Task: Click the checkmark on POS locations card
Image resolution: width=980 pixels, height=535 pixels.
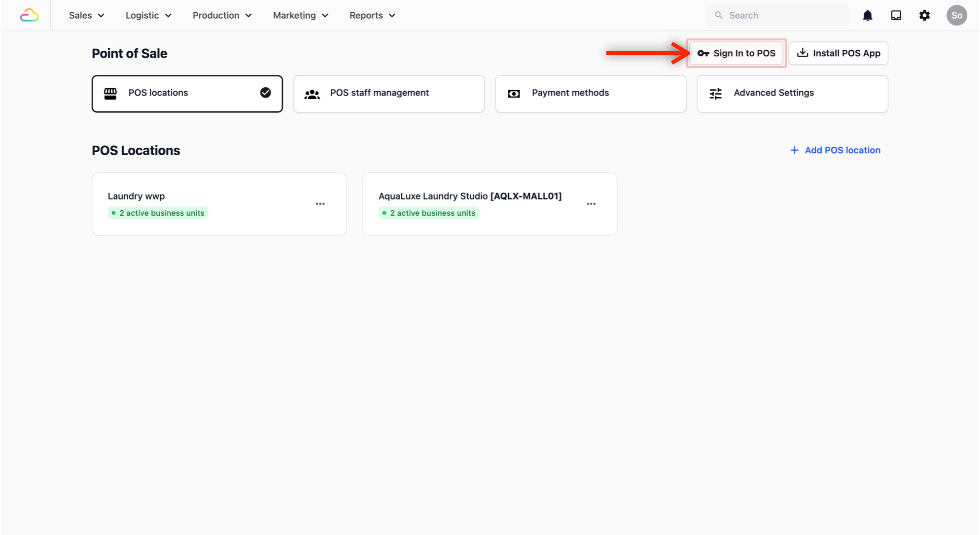Action: [x=265, y=93]
